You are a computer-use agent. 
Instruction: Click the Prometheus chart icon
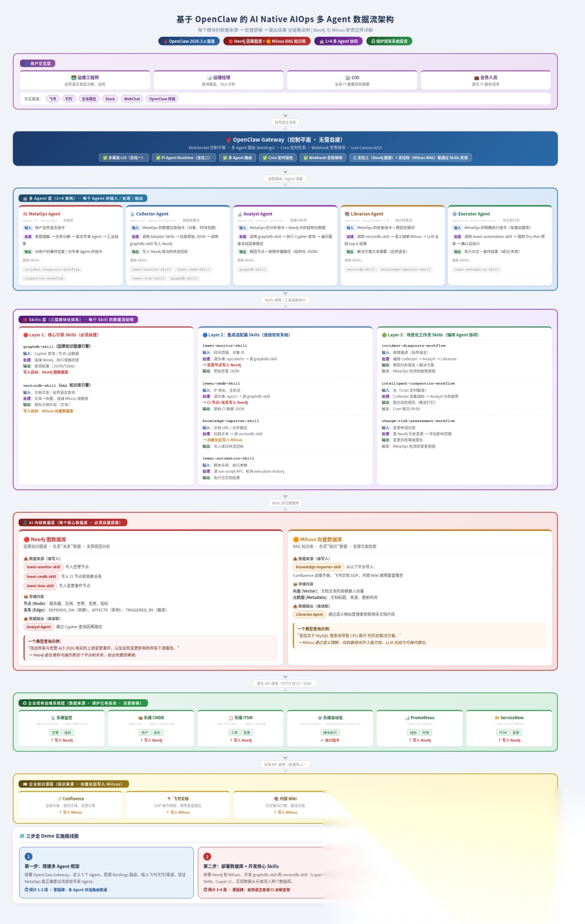pyautogui.click(x=407, y=718)
